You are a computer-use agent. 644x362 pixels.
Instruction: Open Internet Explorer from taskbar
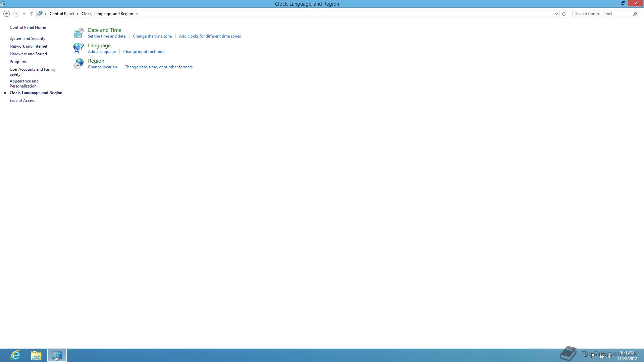15,355
